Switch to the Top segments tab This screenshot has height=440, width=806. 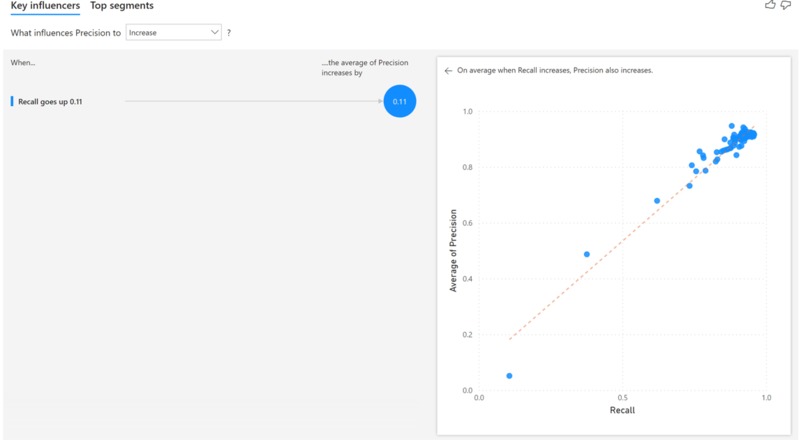coord(122,6)
